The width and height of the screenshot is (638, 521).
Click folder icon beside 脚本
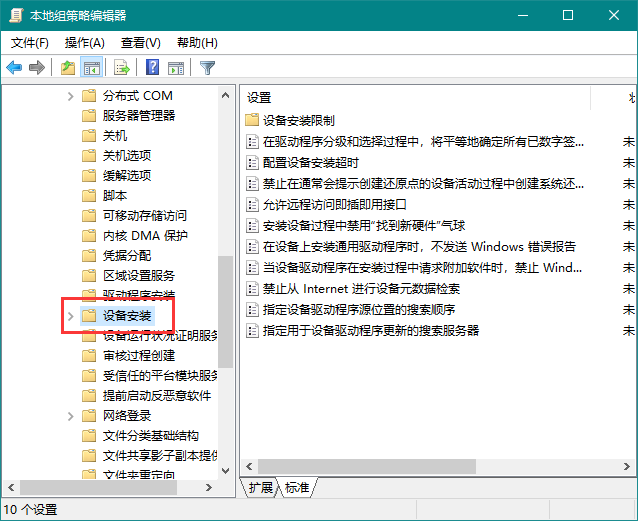[x=89, y=195]
